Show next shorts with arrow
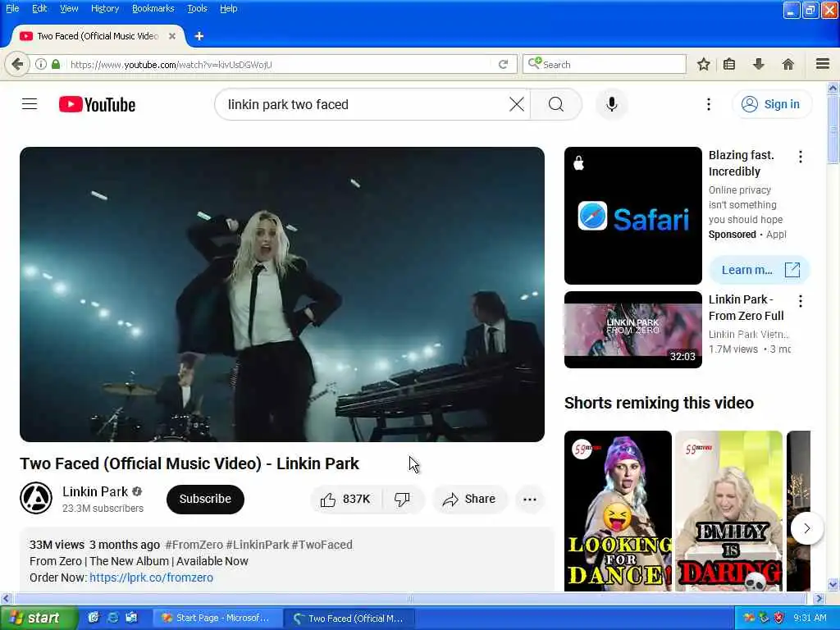The height and width of the screenshot is (630, 840). 807,528
